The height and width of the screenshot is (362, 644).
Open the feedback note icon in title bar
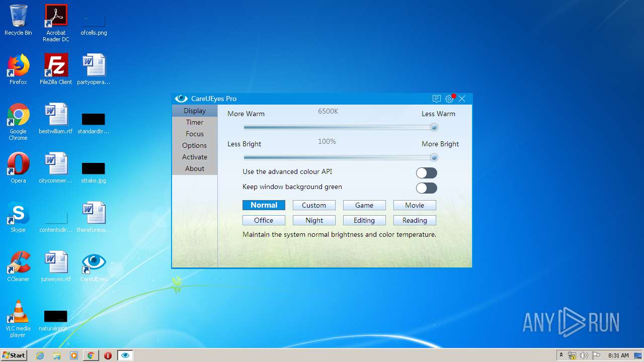[437, 99]
